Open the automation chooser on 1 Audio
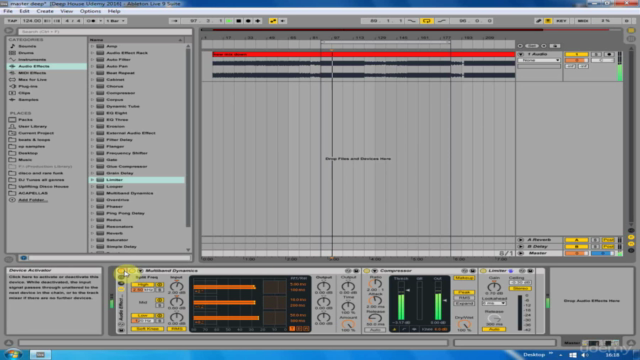 click(x=539, y=60)
